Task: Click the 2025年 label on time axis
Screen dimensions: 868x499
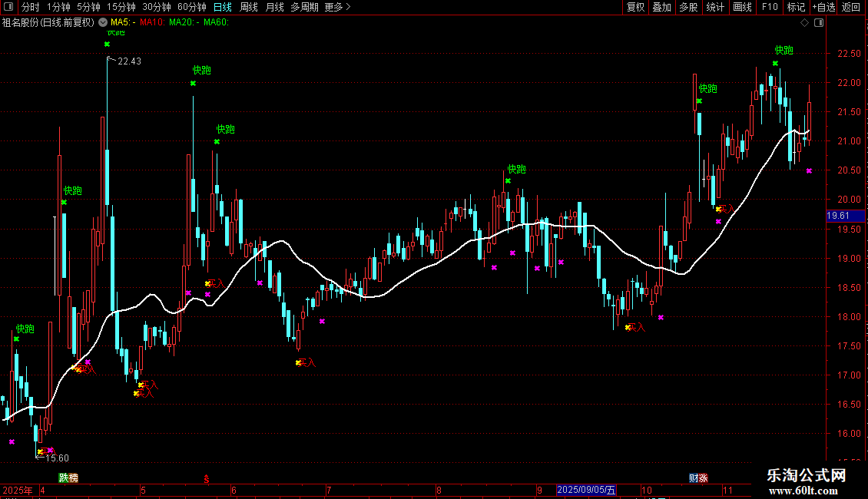Action: [x=17, y=491]
